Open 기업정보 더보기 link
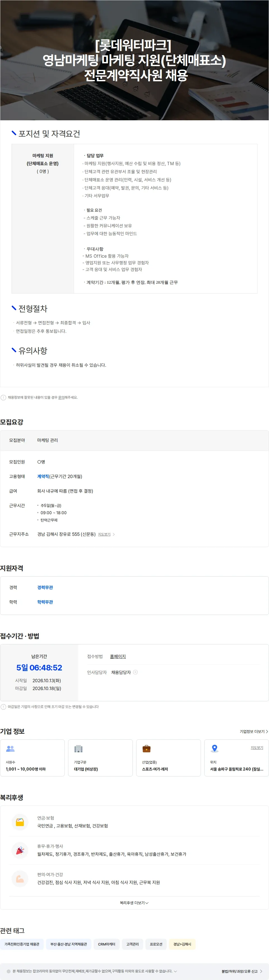269x980 pixels. (x=253, y=732)
